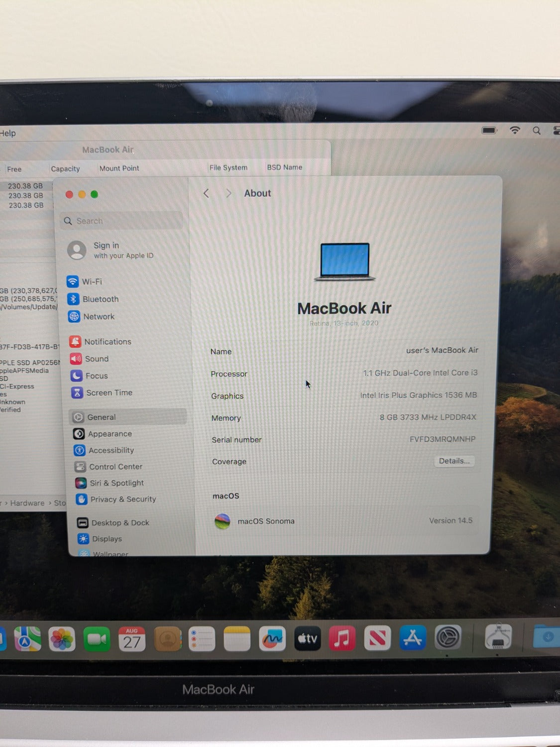Click the Coverage Details button
This screenshot has height=747, width=560.
click(454, 461)
